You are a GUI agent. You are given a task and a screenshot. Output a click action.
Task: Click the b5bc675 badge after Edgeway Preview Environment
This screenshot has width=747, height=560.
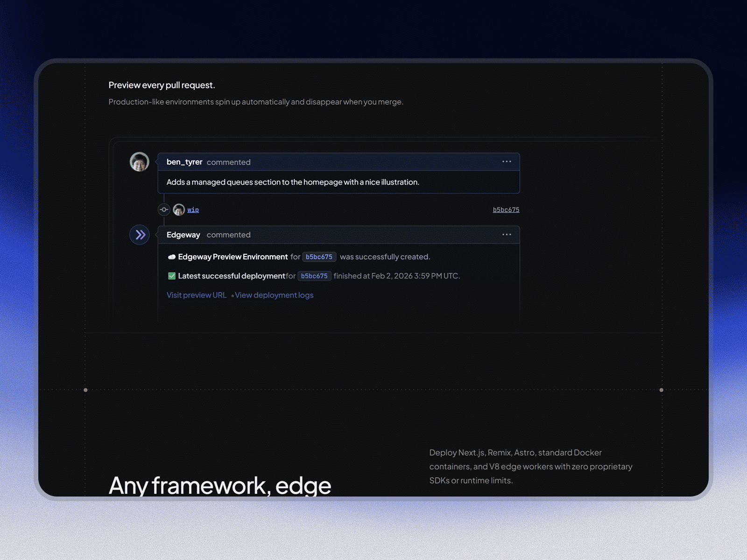tap(319, 257)
